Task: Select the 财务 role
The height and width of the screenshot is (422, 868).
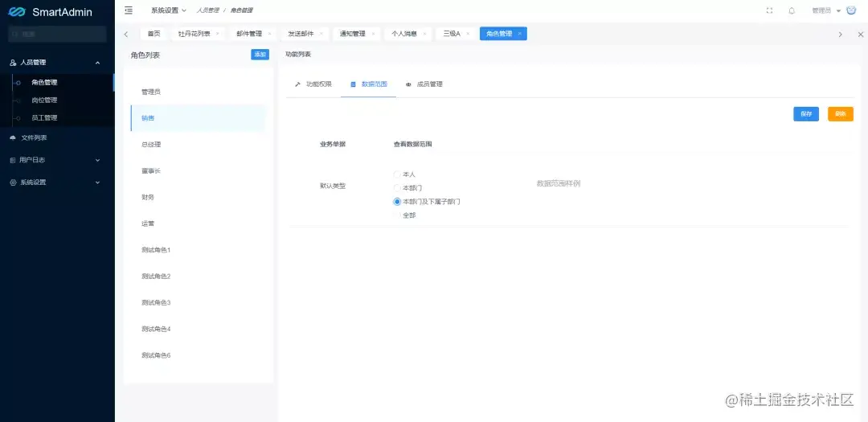Action: (x=199, y=197)
